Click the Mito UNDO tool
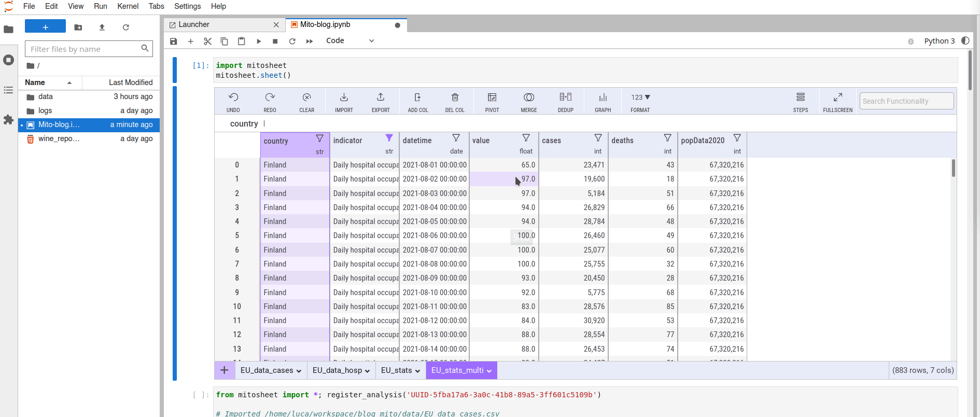980x417 pixels. 233,102
